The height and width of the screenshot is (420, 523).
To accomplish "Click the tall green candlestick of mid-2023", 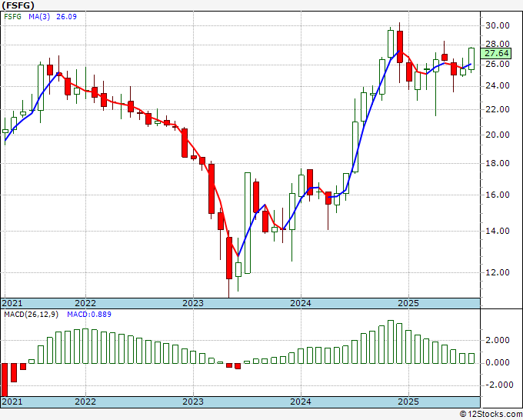I will 248,223.
